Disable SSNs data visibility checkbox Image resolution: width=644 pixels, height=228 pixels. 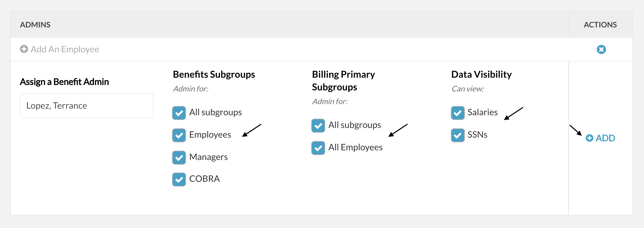tap(458, 135)
